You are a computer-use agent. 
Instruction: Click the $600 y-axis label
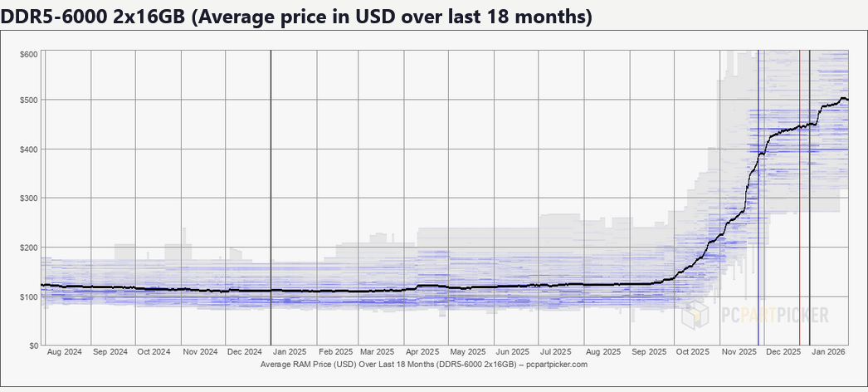28,55
